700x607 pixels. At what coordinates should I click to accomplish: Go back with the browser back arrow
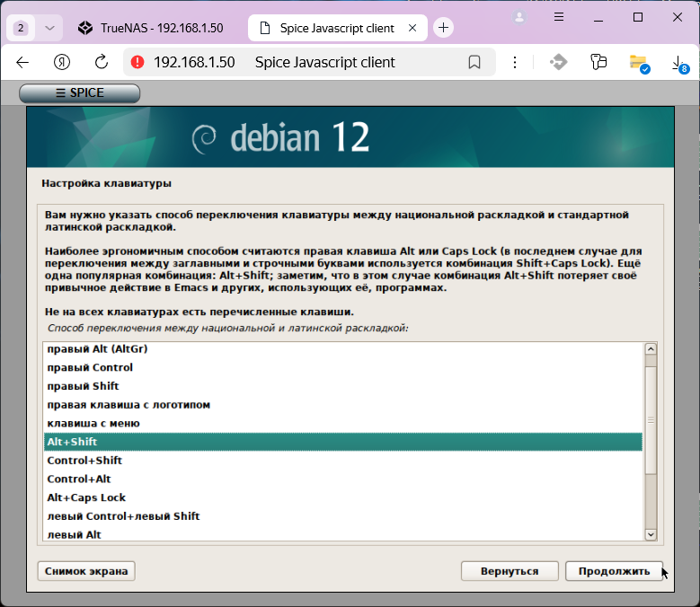tap(22, 63)
